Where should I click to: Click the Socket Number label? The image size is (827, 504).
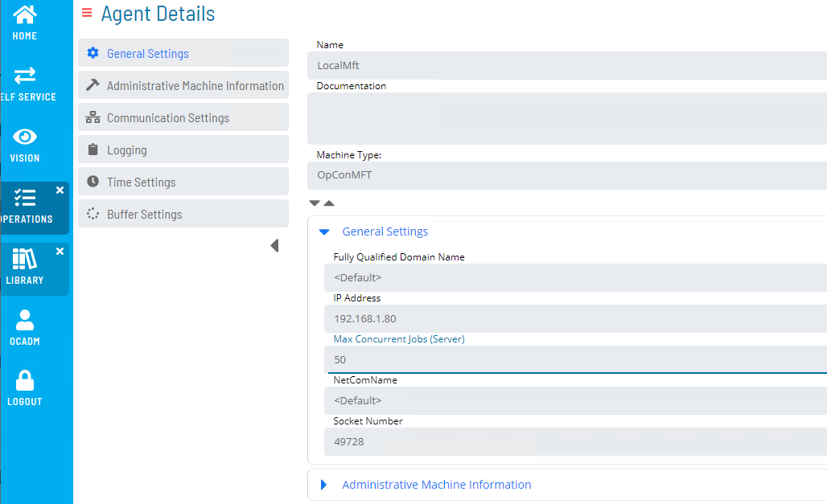368,420
